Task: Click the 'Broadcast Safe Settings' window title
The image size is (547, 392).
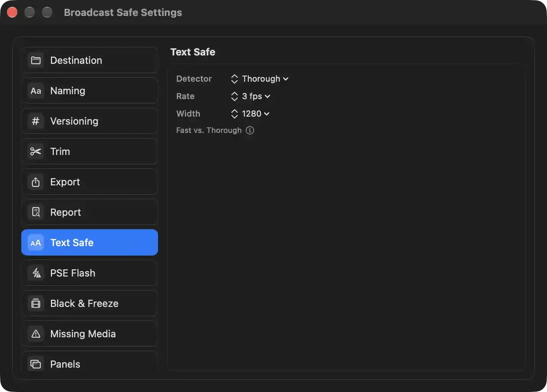Action: click(x=123, y=13)
